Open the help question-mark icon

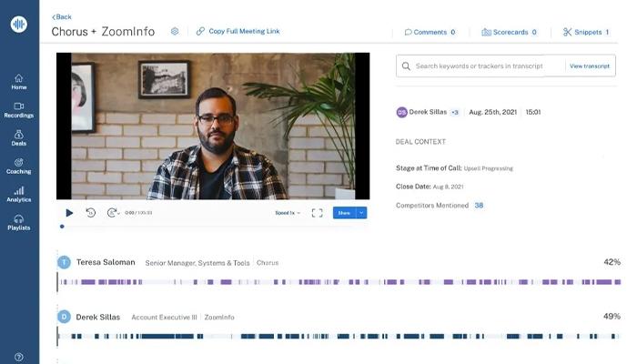pyautogui.click(x=19, y=357)
